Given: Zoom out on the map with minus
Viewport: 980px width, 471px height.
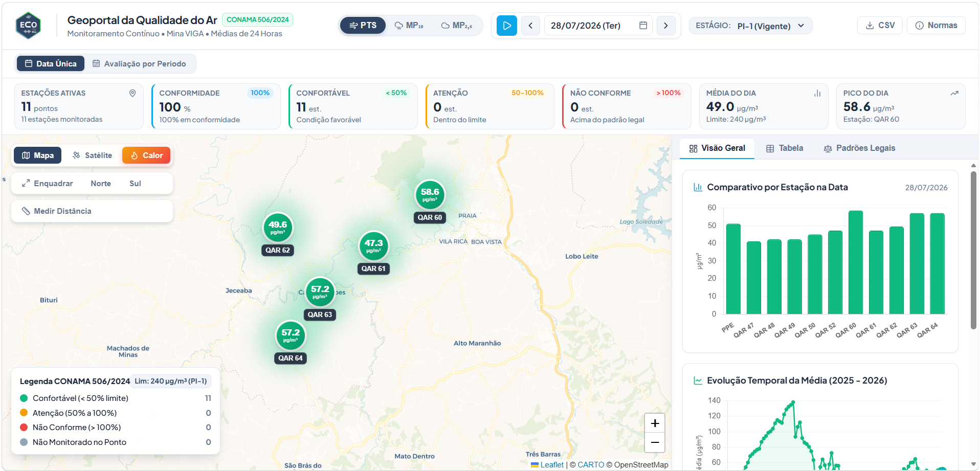Looking at the screenshot, I should [x=655, y=442].
